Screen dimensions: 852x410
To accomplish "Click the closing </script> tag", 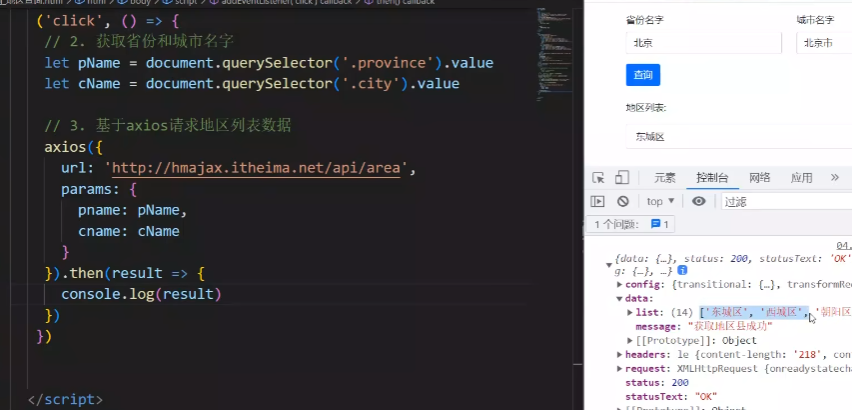I will (65, 400).
